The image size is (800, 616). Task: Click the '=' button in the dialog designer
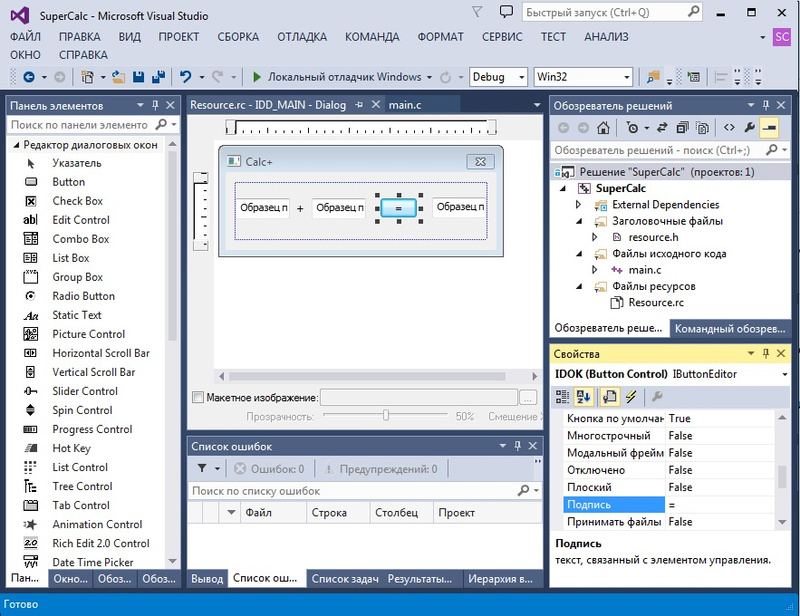click(398, 208)
